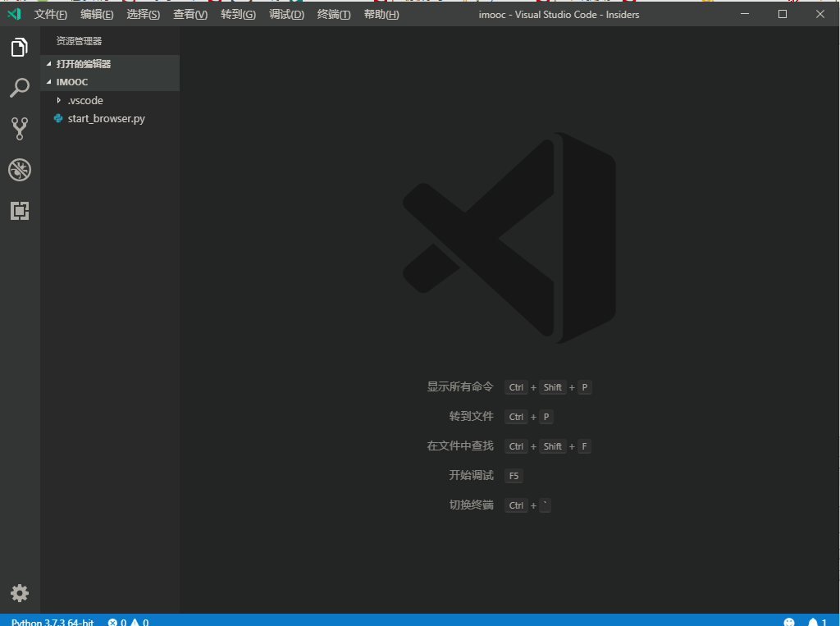Maximize the VS Code window

[783, 14]
